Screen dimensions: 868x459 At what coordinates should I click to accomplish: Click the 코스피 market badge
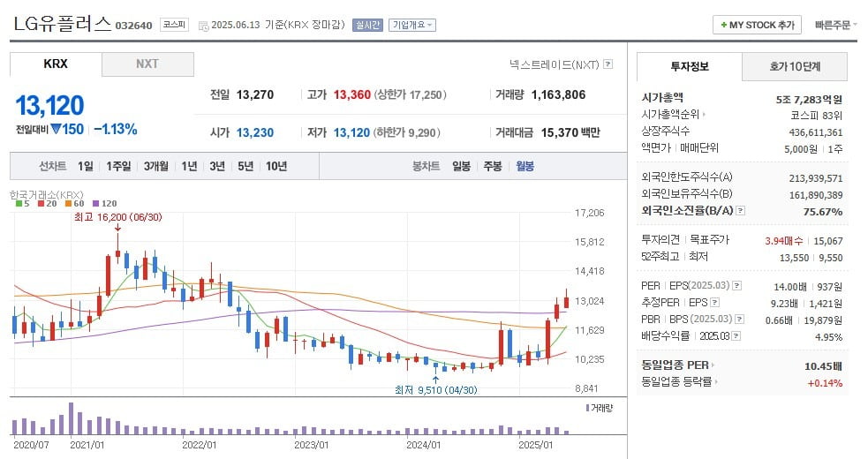coord(174,25)
